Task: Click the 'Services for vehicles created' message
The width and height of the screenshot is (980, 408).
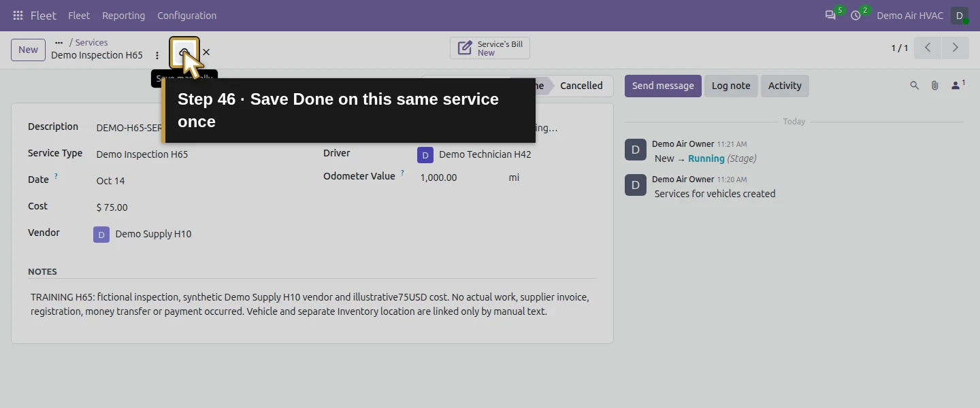Action: click(715, 194)
